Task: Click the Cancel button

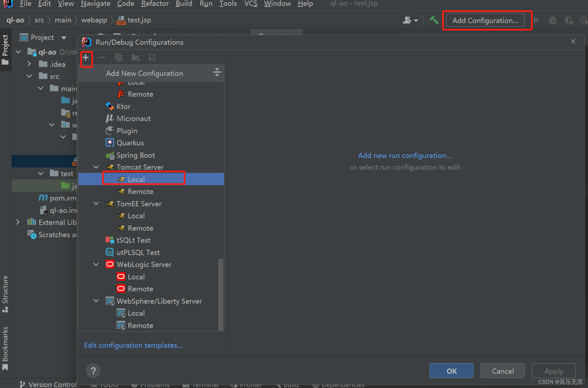Action: coord(503,371)
